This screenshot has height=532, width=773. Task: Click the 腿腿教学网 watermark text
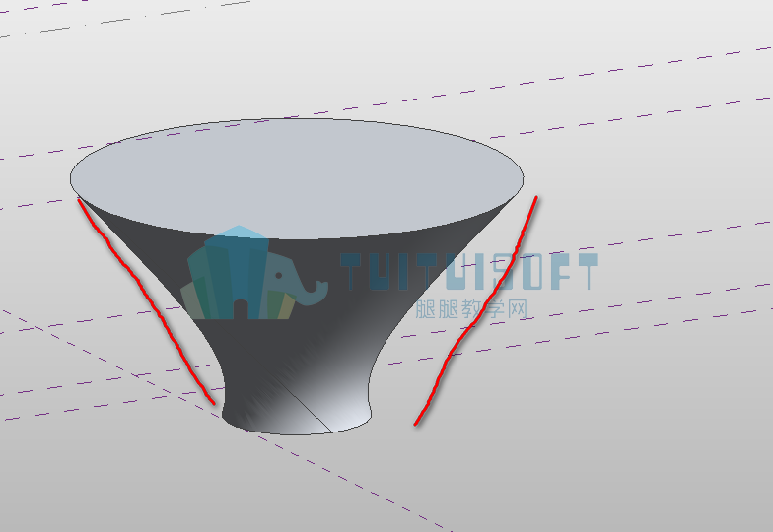[x=471, y=309]
